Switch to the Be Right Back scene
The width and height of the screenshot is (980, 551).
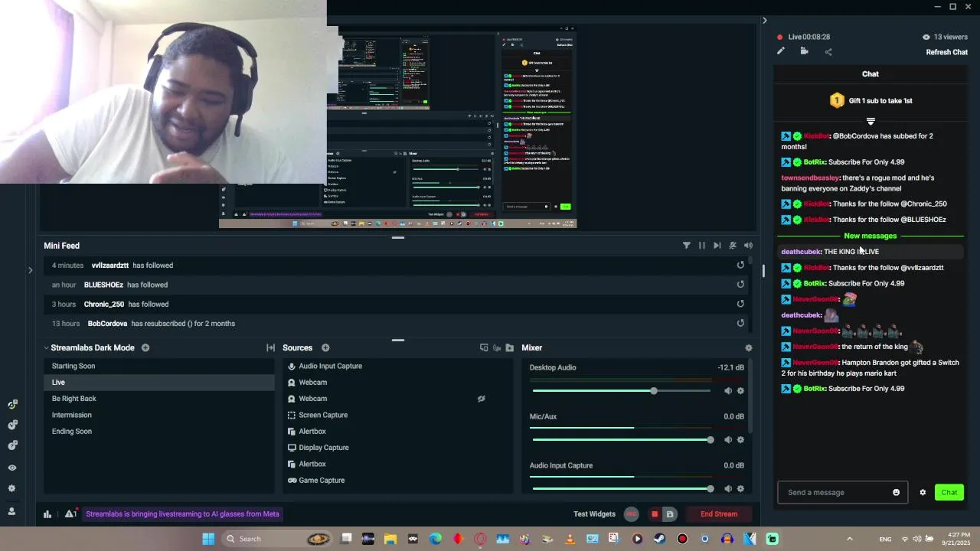[159, 399]
